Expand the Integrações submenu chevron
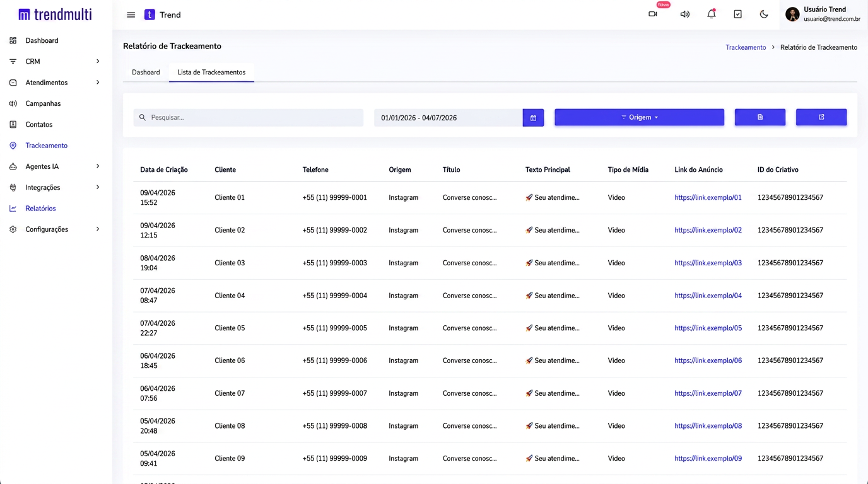The height and width of the screenshot is (484, 868). coord(98,187)
